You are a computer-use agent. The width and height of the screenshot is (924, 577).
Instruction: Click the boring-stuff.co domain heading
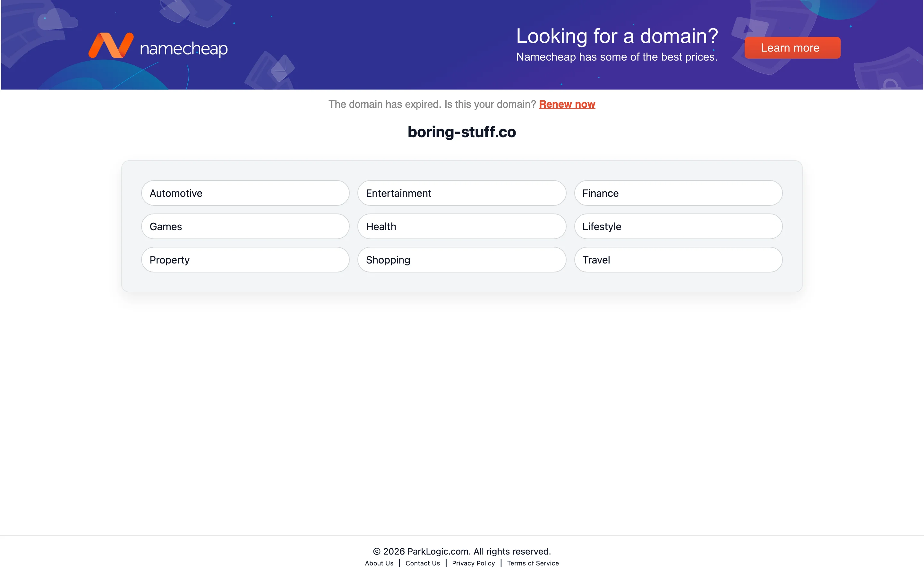point(462,132)
